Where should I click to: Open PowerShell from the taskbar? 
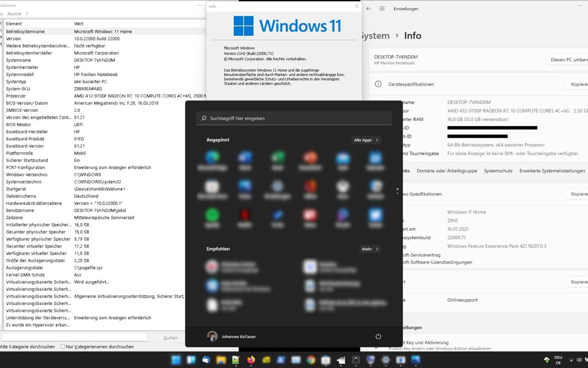pos(281,360)
